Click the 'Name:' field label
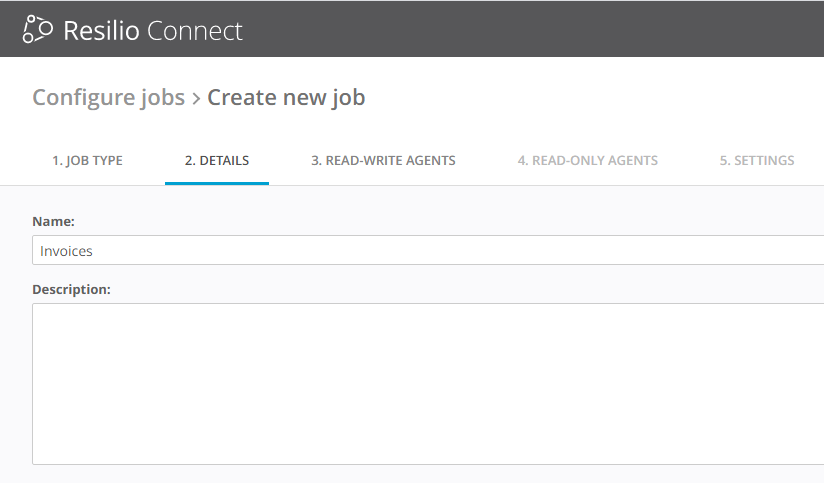 coord(54,220)
